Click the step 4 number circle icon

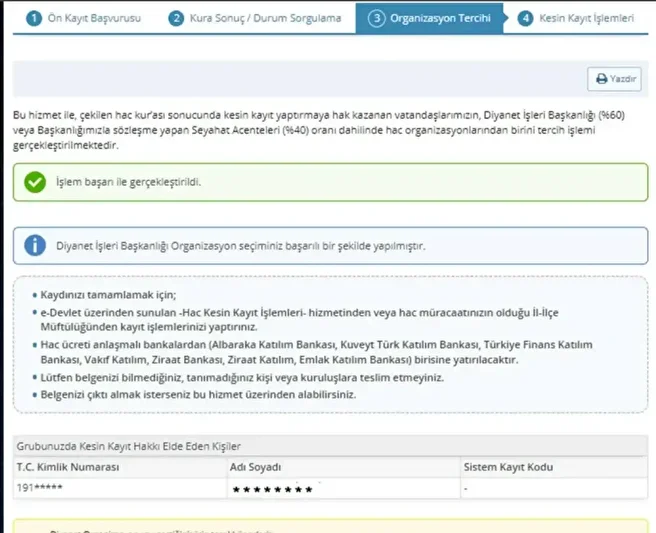pos(525,18)
